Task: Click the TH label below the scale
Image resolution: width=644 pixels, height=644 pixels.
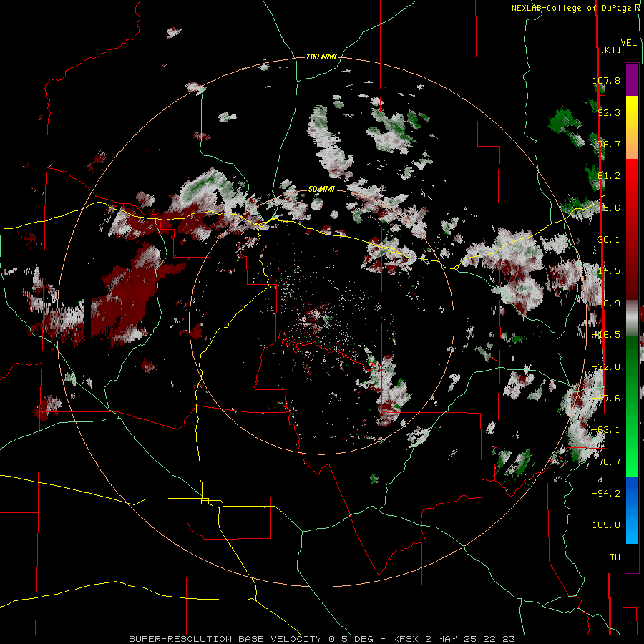Action: tap(615, 557)
